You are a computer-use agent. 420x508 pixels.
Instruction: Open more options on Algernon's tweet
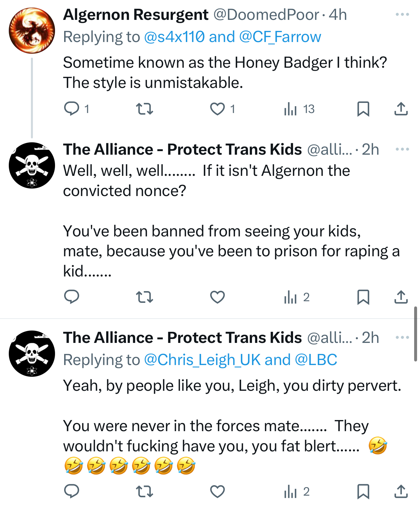(402, 15)
